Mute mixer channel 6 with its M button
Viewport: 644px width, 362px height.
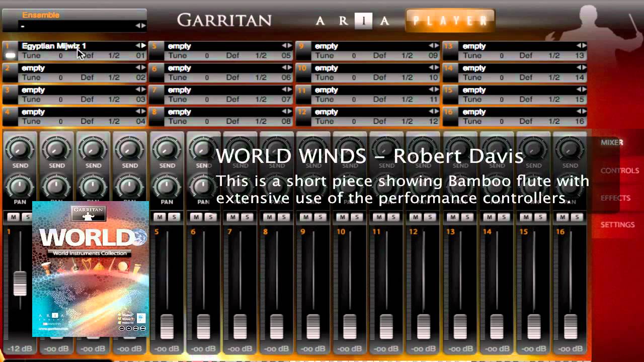click(196, 217)
